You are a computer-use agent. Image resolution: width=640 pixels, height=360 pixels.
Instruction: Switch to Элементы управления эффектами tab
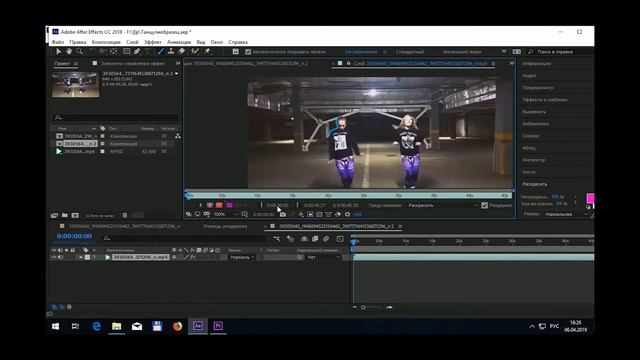pyautogui.click(x=133, y=63)
